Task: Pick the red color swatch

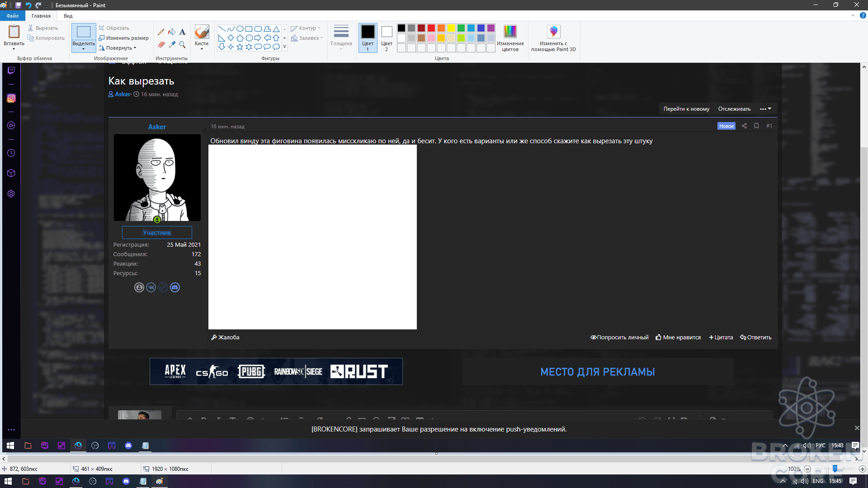Action: 431,28
